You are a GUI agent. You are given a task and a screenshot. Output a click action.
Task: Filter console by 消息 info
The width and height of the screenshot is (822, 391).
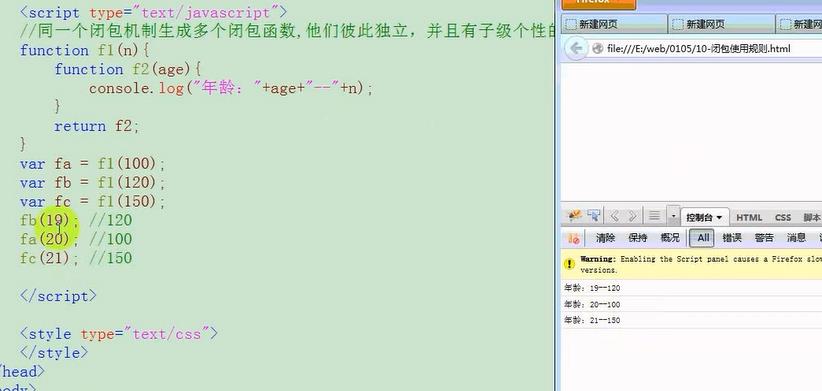click(x=796, y=238)
